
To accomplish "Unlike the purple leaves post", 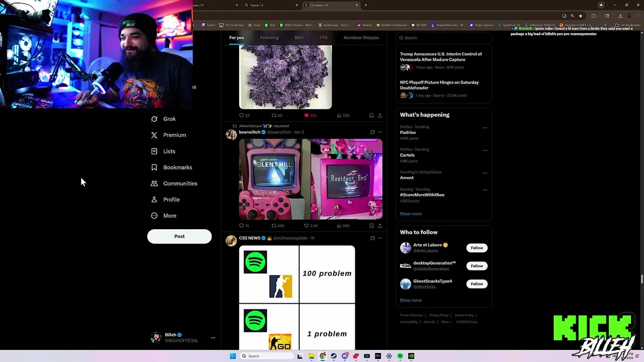I will coord(306,115).
